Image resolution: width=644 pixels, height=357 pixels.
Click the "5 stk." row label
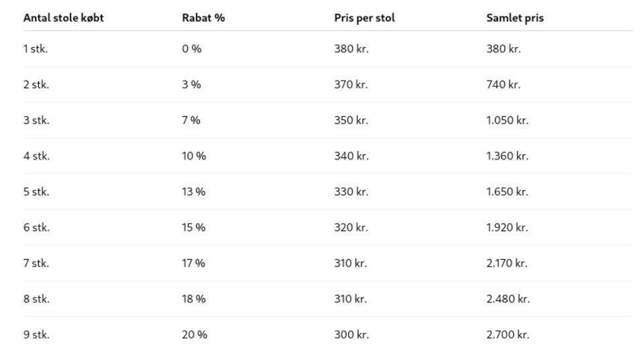pyautogui.click(x=36, y=192)
